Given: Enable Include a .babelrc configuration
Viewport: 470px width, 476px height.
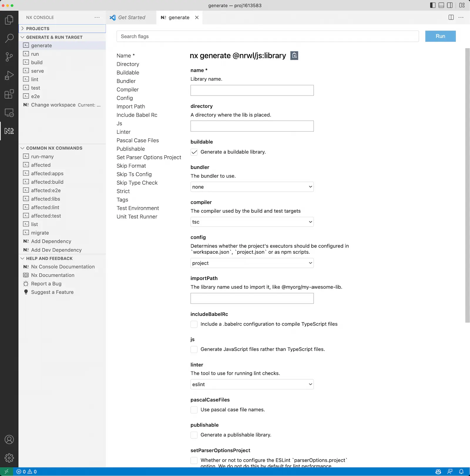Looking at the screenshot, I should pyautogui.click(x=194, y=324).
